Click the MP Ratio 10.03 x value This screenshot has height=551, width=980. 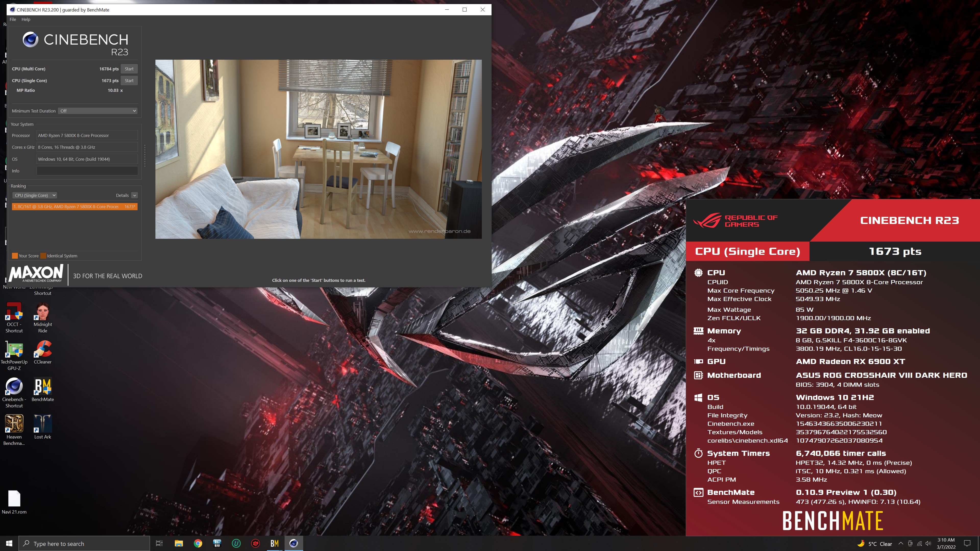[x=115, y=90]
